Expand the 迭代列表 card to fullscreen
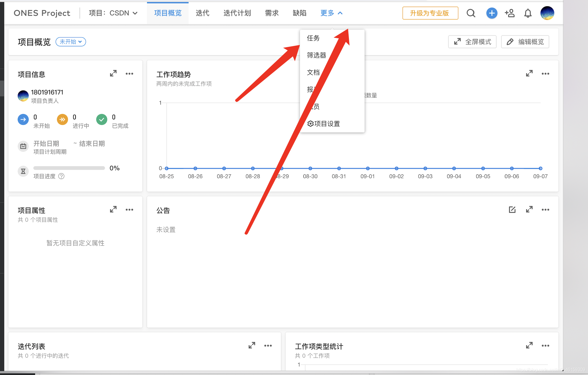 [252, 345]
